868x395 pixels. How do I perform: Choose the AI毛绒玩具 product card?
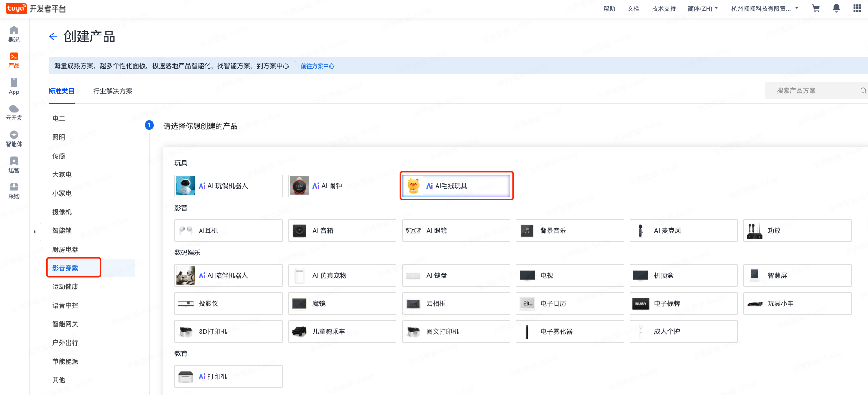(456, 186)
